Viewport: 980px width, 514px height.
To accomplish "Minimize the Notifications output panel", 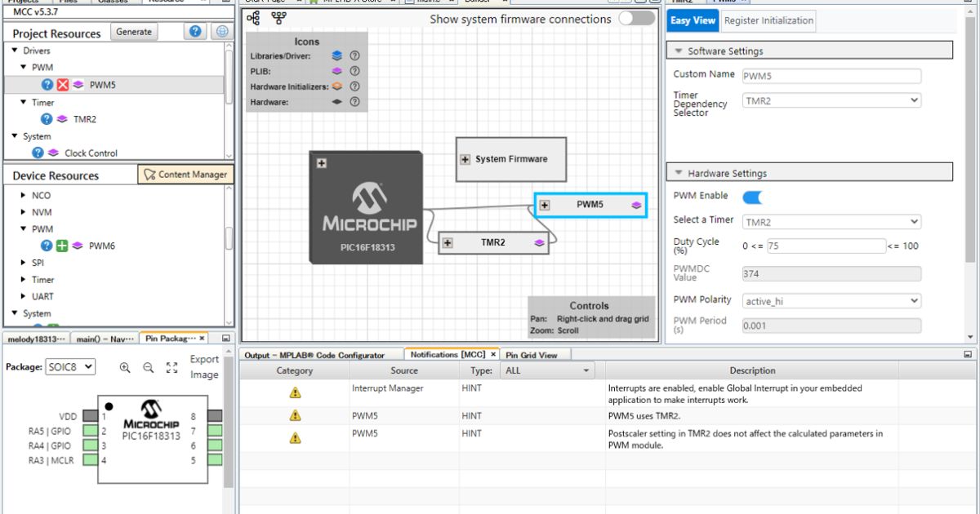I will click(968, 354).
